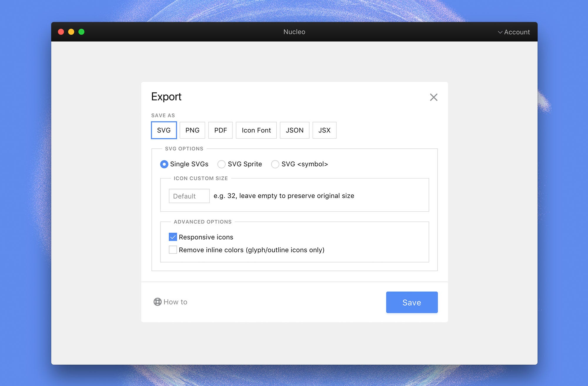Click the Nucleo window title bar

point(294,32)
